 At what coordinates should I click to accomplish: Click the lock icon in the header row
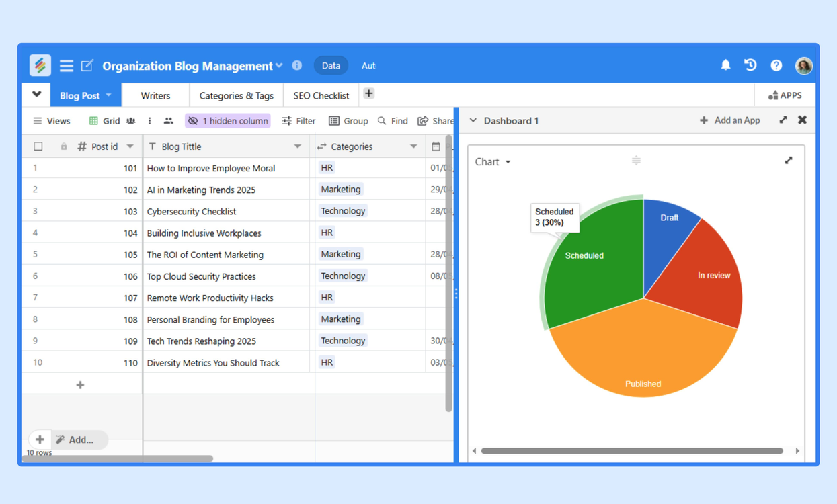tap(64, 146)
